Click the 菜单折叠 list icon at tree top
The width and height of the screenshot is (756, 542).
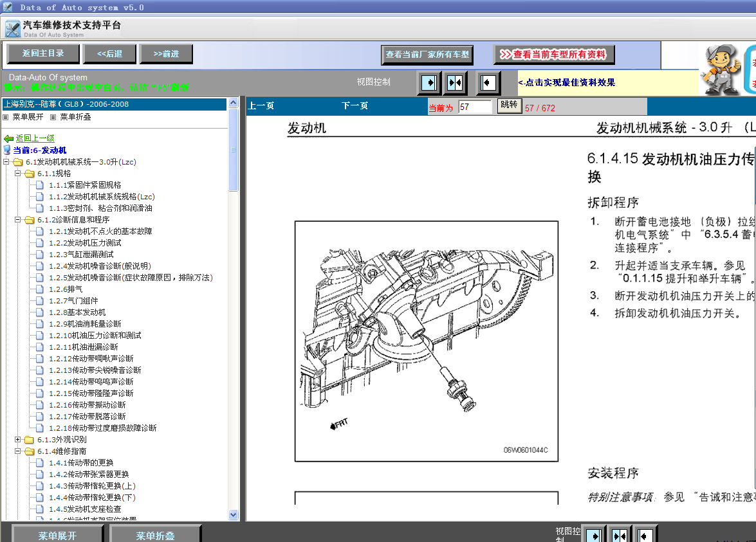point(53,117)
